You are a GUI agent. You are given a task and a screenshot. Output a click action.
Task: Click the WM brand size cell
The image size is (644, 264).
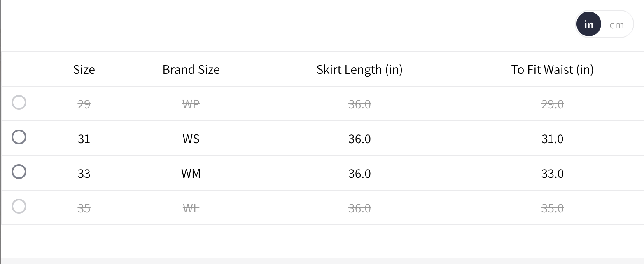191,173
